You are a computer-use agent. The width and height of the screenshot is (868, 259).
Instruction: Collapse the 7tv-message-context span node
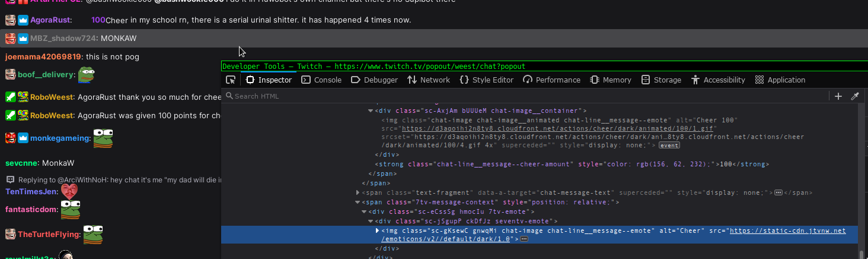358,203
